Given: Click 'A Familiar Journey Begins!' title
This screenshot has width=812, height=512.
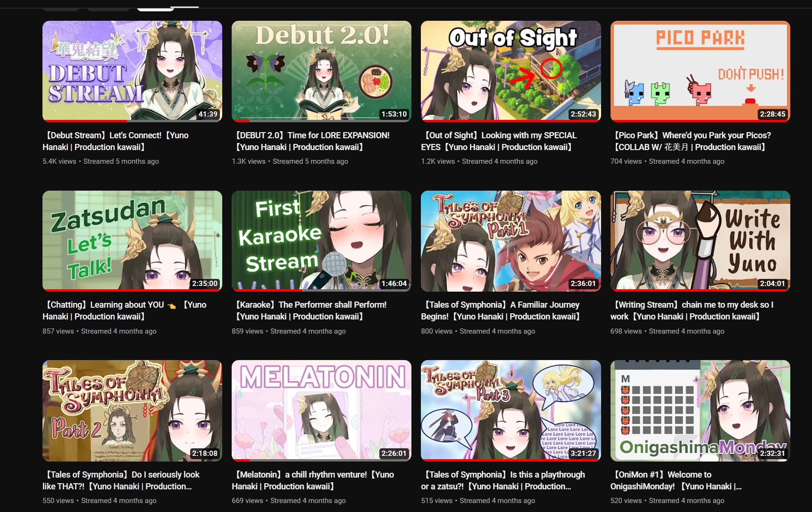Looking at the screenshot, I should (500, 311).
